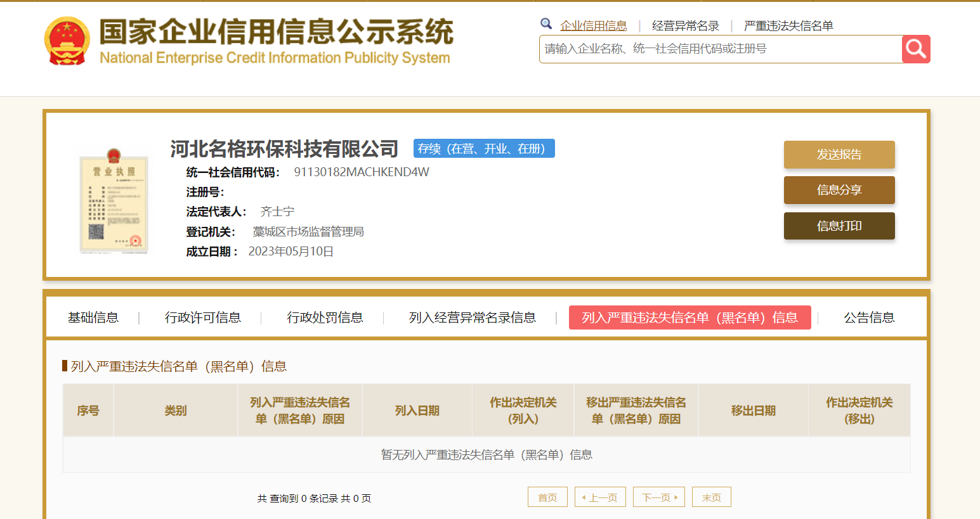Screen dimensions: 980x519
Task: Click registration authority 藁城区市场监督管理局
Action: coord(308,232)
